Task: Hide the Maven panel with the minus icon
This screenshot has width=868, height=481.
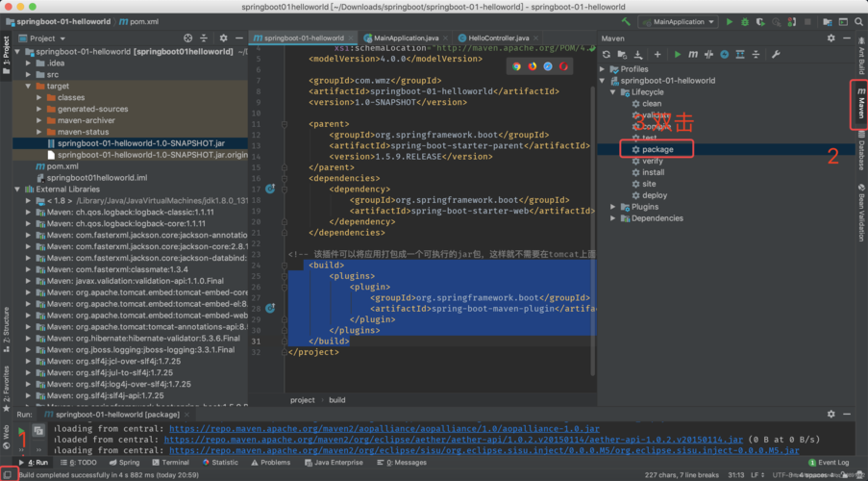Action: click(x=847, y=38)
